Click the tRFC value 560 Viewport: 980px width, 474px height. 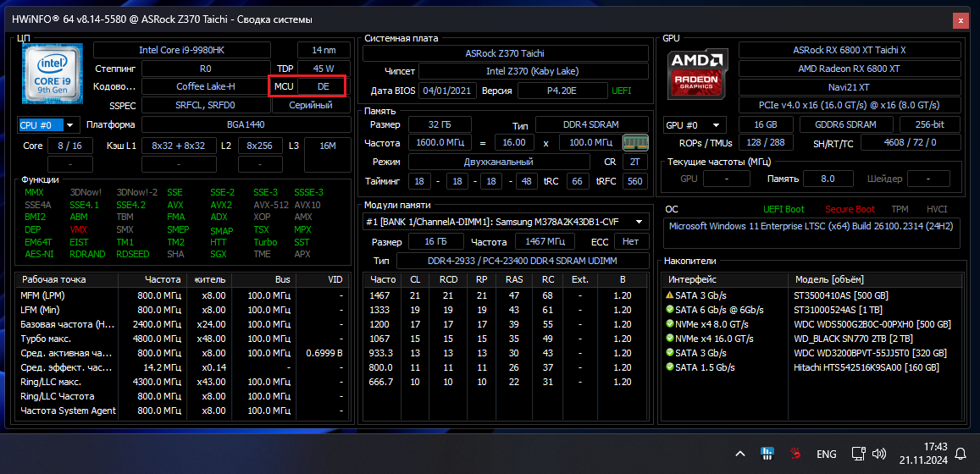(x=635, y=181)
